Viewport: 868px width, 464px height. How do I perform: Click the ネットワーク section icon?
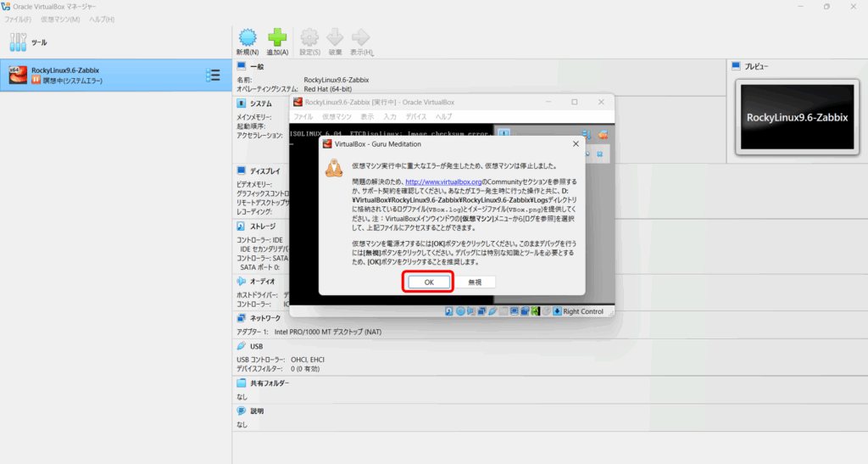[242, 318]
